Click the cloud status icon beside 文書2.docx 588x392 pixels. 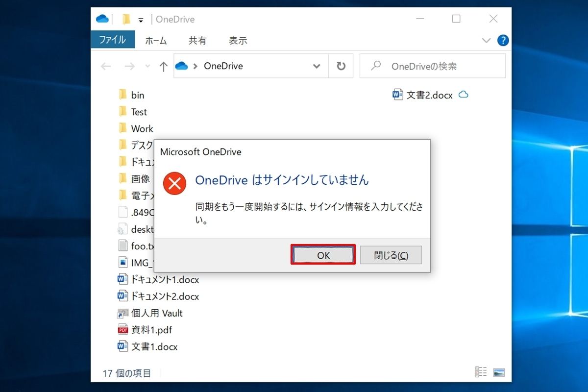point(463,95)
